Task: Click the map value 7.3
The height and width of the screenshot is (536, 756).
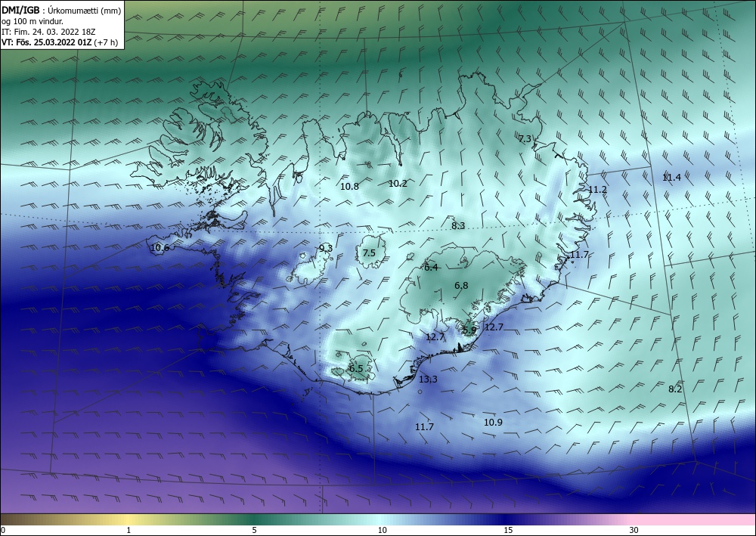Action: [525, 139]
